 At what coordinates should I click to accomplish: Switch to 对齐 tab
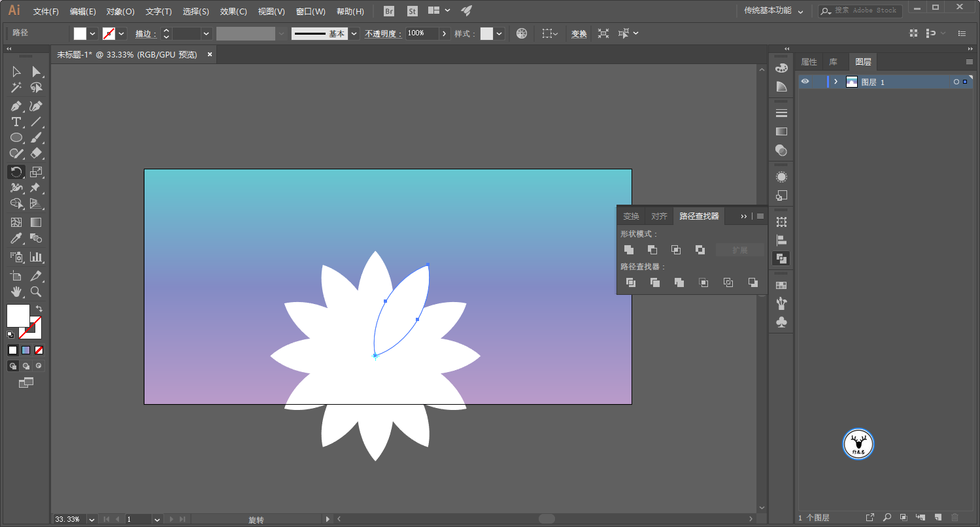(659, 216)
